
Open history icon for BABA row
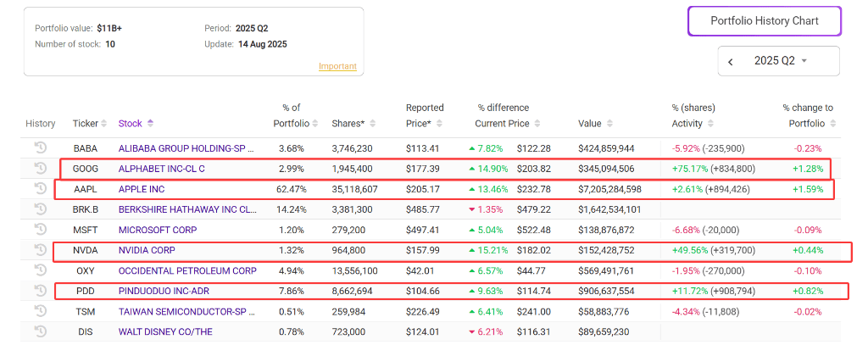point(40,147)
